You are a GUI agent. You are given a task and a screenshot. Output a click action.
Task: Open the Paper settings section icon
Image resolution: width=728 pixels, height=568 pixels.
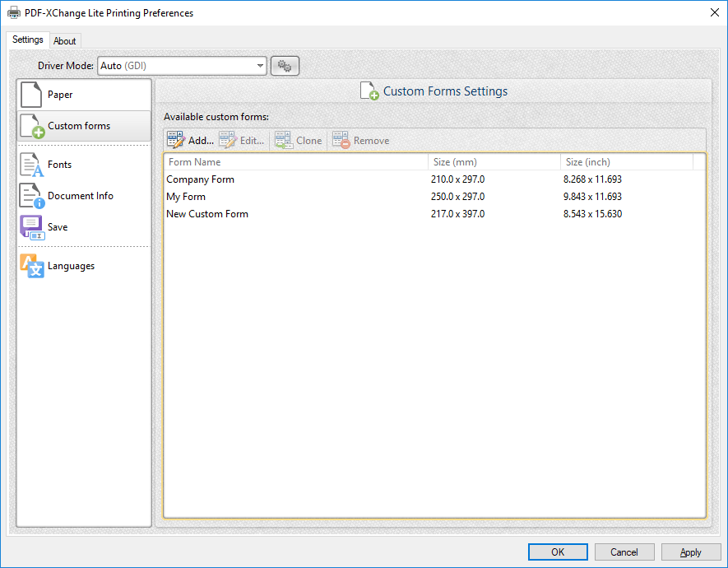point(30,95)
